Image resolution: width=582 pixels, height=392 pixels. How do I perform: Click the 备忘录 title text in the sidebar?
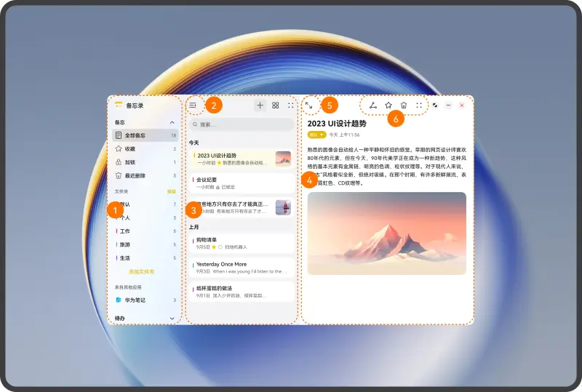point(135,105)
